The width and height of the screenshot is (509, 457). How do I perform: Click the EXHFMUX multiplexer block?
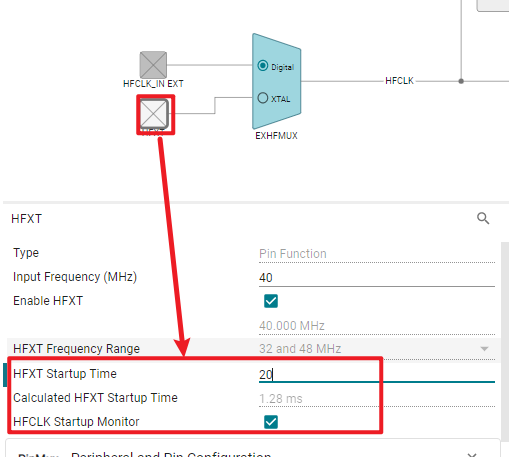(x=276, y=81)
